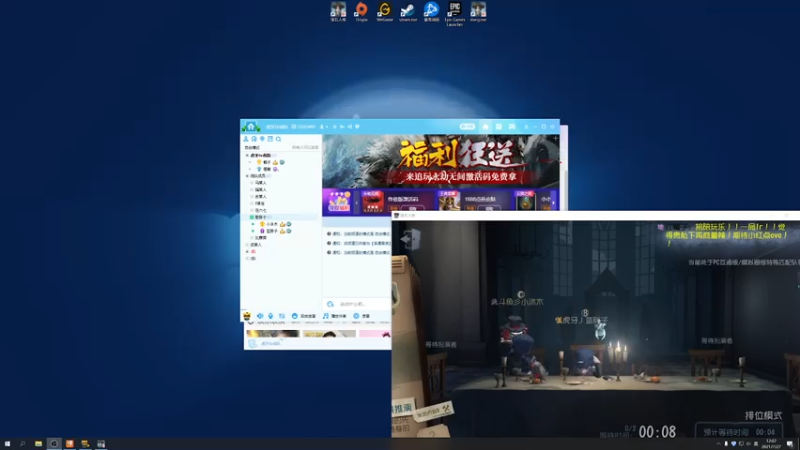Click the taskbar clock
Screen dimensions: 800x450
[771, 444]
